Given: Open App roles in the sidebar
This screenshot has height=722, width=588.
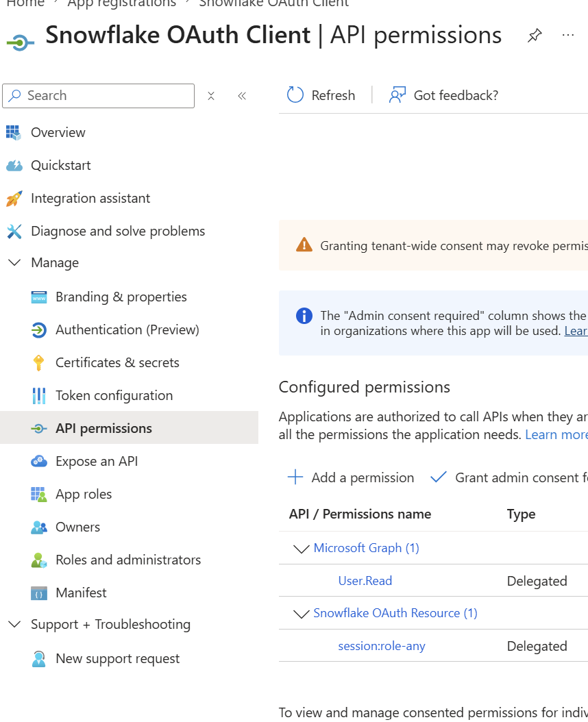Looking at the screenshot, I should point(84,494).
